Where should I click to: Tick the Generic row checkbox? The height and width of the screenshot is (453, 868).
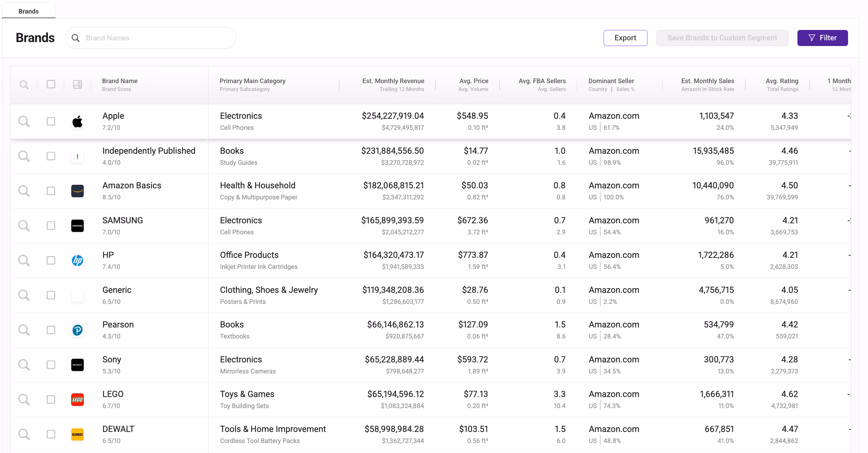(51, 295)
